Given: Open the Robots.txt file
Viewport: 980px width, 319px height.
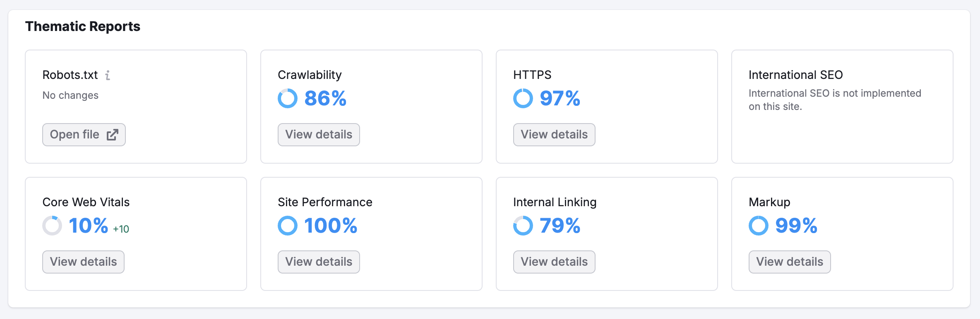Looking at the screenshot, I should [x=84, y=134].
